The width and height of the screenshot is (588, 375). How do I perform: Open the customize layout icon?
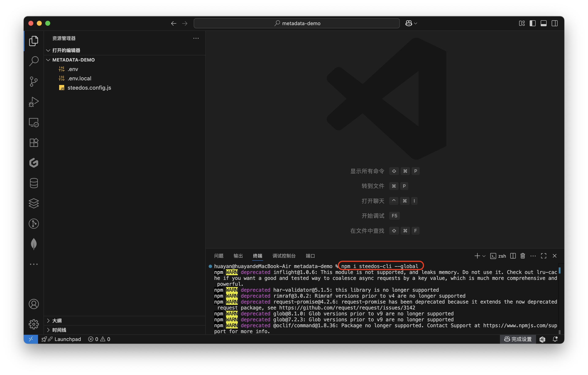pyautogui.click(x=522, y=23)
